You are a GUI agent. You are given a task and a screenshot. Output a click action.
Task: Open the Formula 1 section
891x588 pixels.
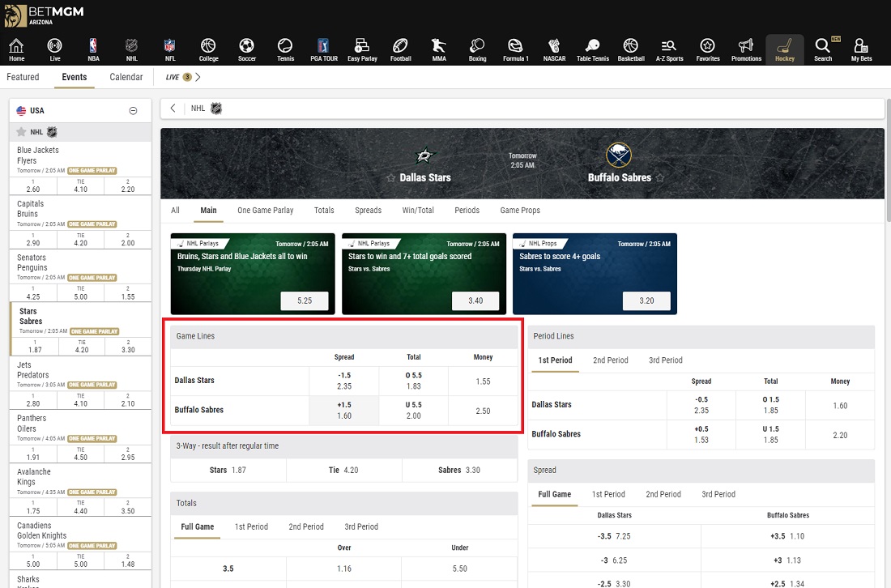coord(515,49)
